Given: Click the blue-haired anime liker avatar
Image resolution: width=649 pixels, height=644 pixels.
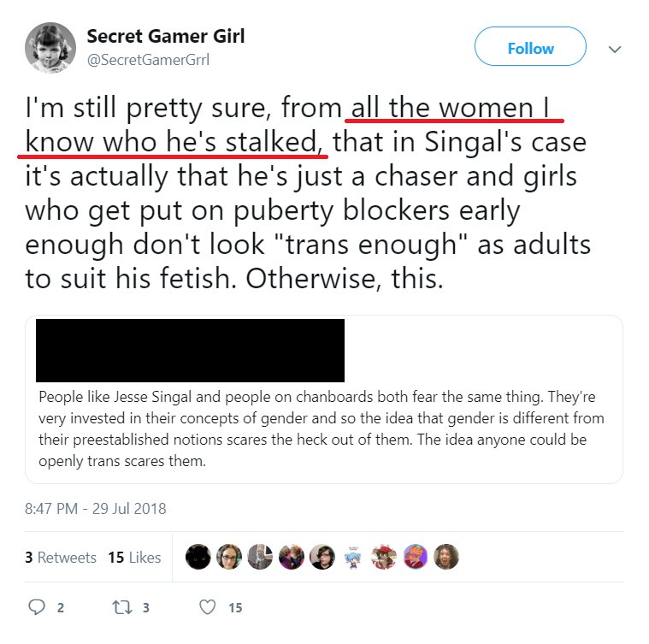Looking at the screenshot, I should click(353, 557).
